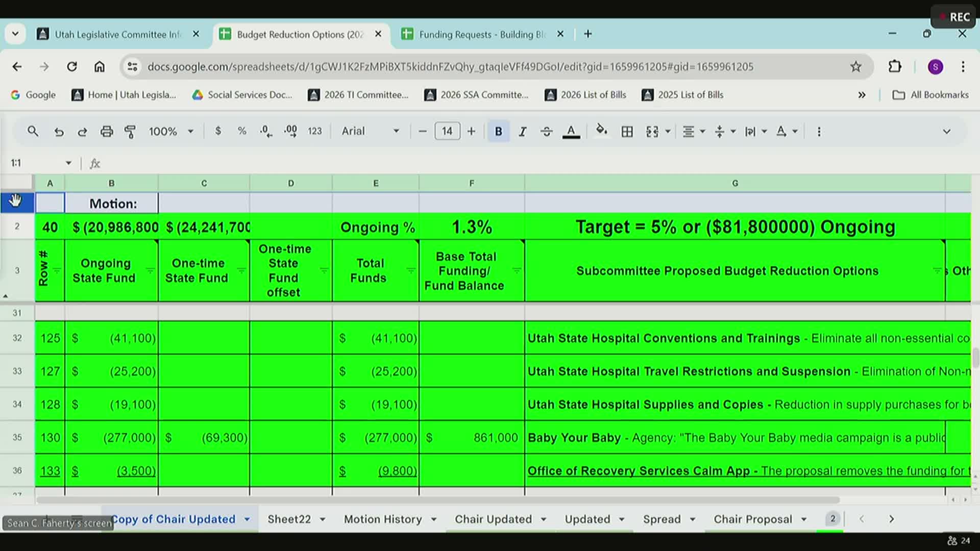This screenshot has height=551, width=980.
Task: Click the fill color paint bucket
Action: (601, 131)
